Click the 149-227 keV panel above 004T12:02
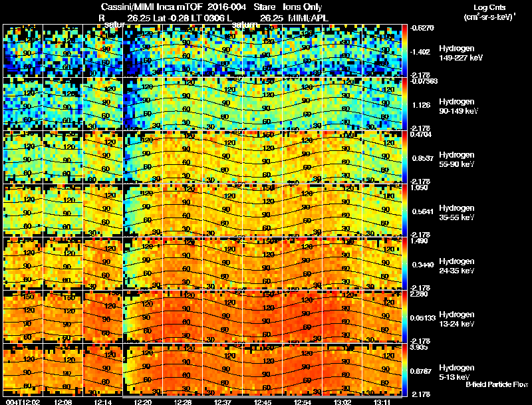 tap(23, 51)
